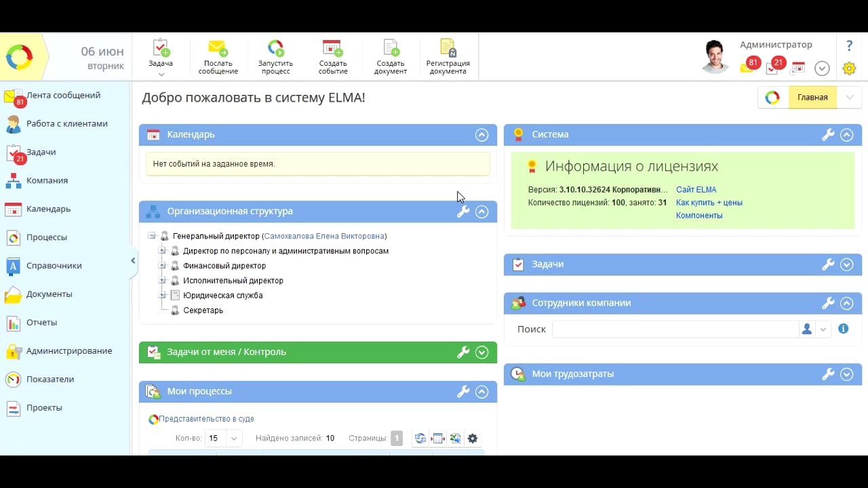The height and width of the screenshot is (488, 868).
Task: Expand Исполнительный директор tree node
Action: tap(162, 281)
